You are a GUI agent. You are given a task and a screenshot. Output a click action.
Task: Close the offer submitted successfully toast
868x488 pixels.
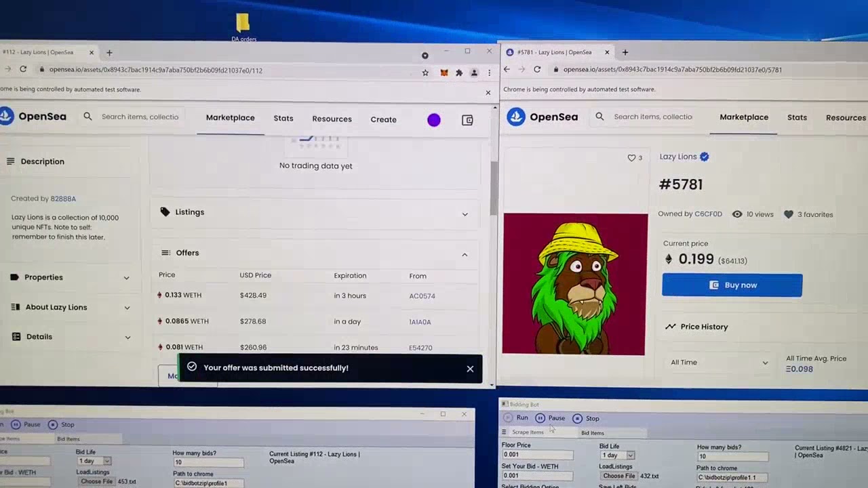pyautogui.click(x=470, y=369)
